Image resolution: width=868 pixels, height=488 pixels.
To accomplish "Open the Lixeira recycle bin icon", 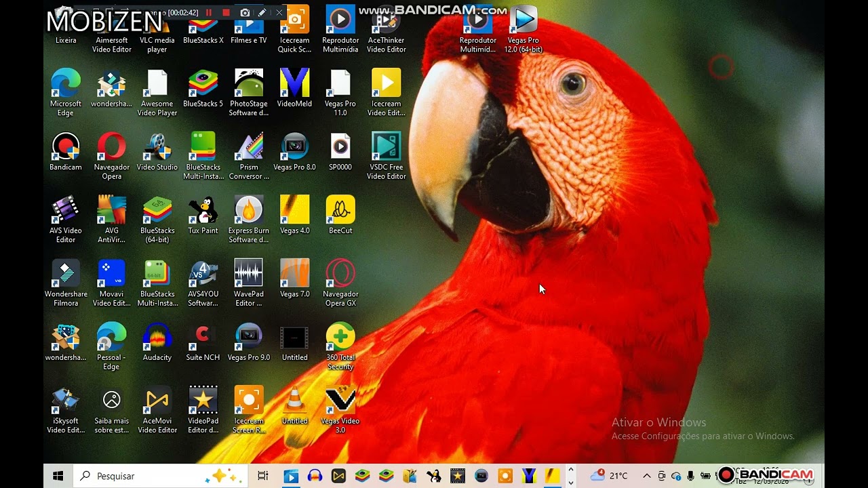I will [x=66, y=27].
